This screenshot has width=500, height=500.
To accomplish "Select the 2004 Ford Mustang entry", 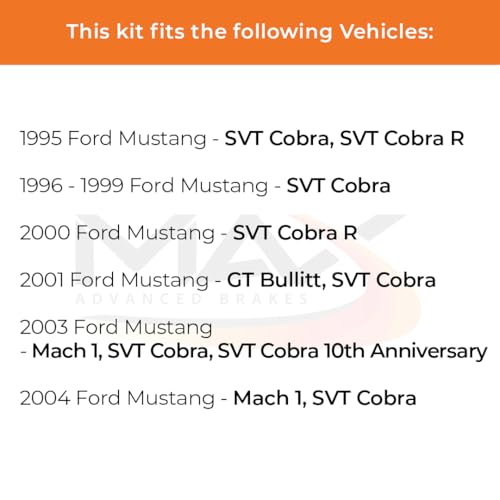I will [x=218, y=398].
